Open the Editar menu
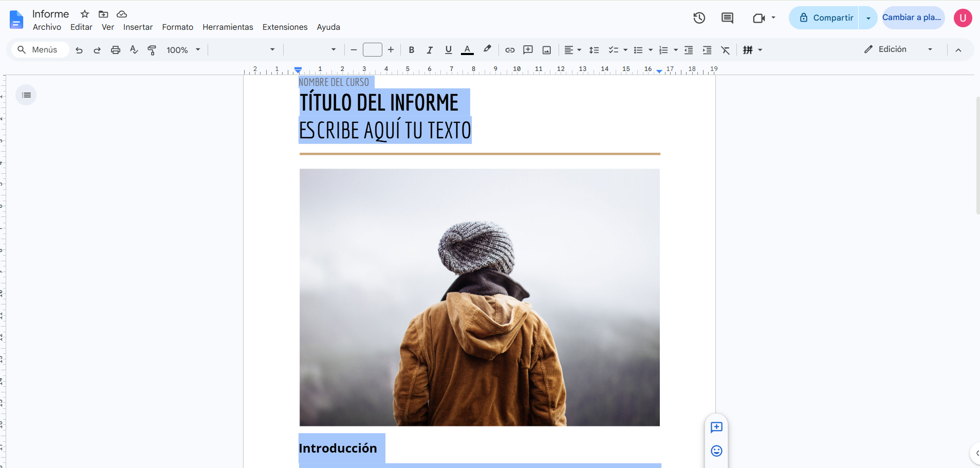This screenshot has height=468, width=980. pyautogui.click(x=81, y=27)
